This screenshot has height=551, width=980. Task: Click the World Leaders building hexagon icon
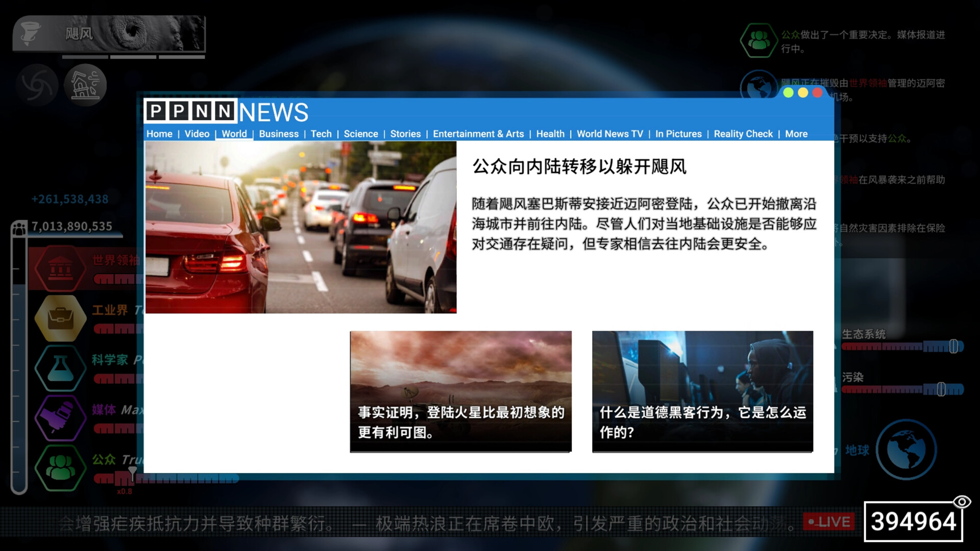tap(60, 268)
